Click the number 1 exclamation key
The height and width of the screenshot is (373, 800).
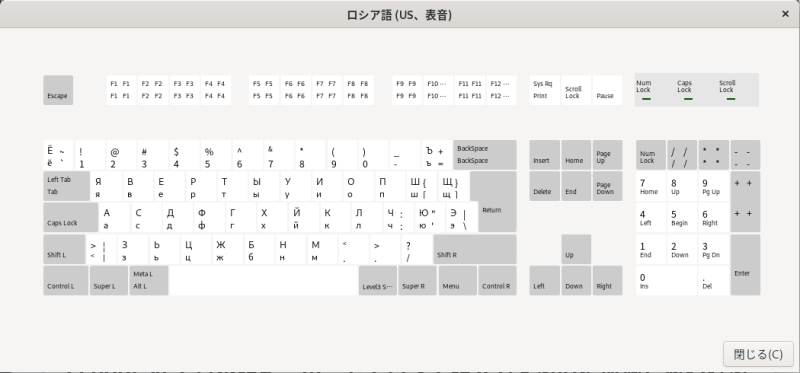[90, 155]
